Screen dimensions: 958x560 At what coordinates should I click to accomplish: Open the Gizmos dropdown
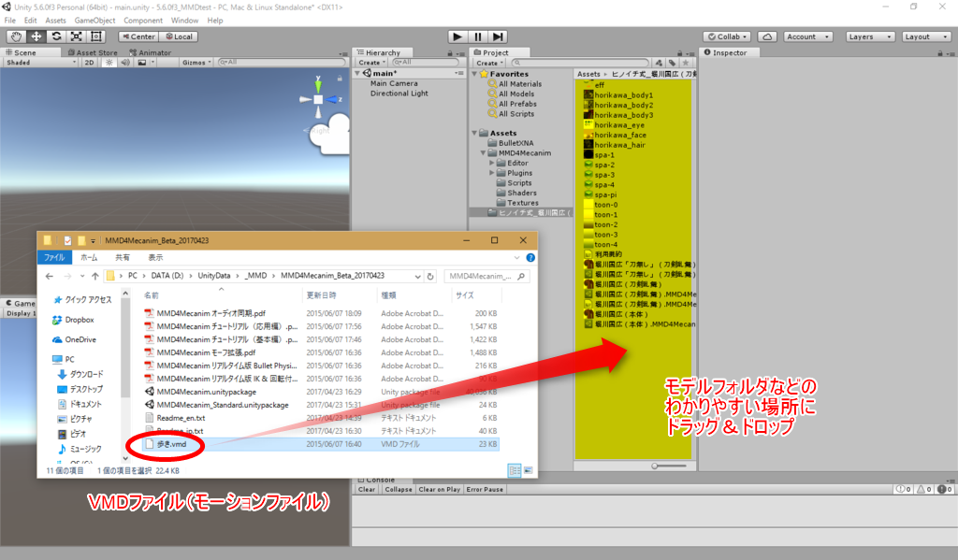[x=196, y=63]
